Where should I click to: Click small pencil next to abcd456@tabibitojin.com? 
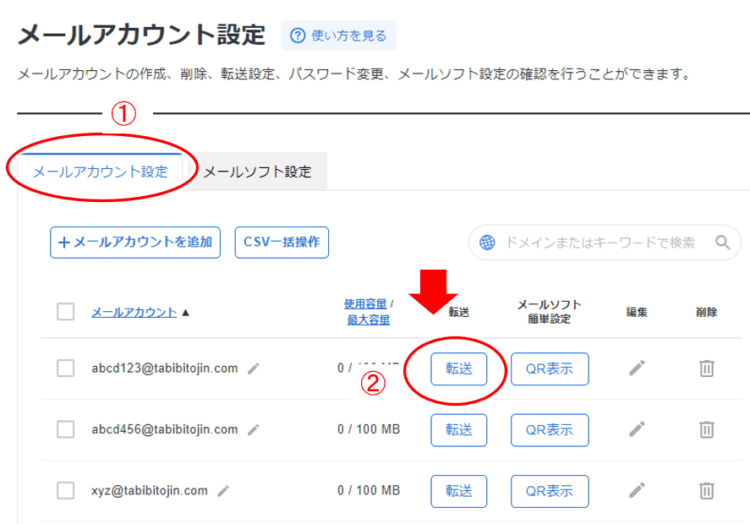254,430
